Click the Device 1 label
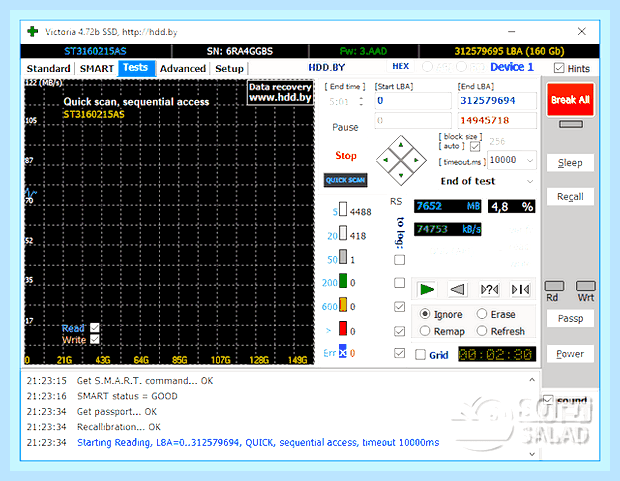 click(512, 67)
